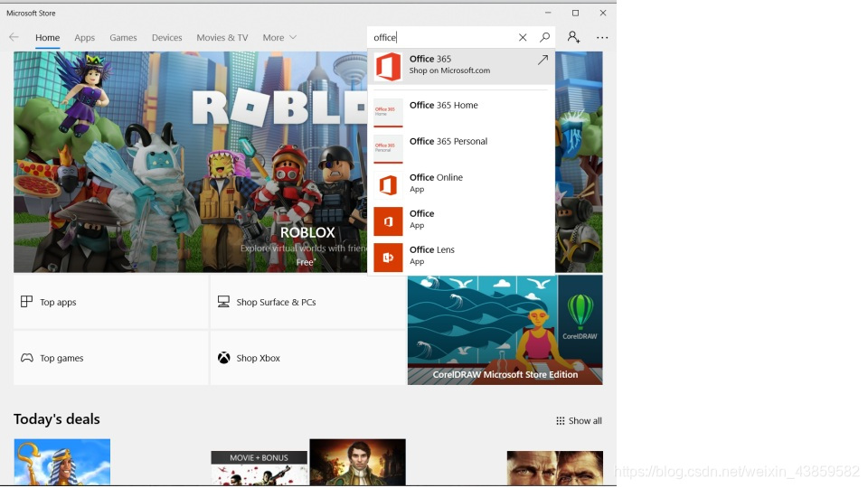Image resolution: width=868 pixels, height=488 pixels.
Task: Click the Office 365 Personal thumbnail icon
Action: [x=388, y=148]
